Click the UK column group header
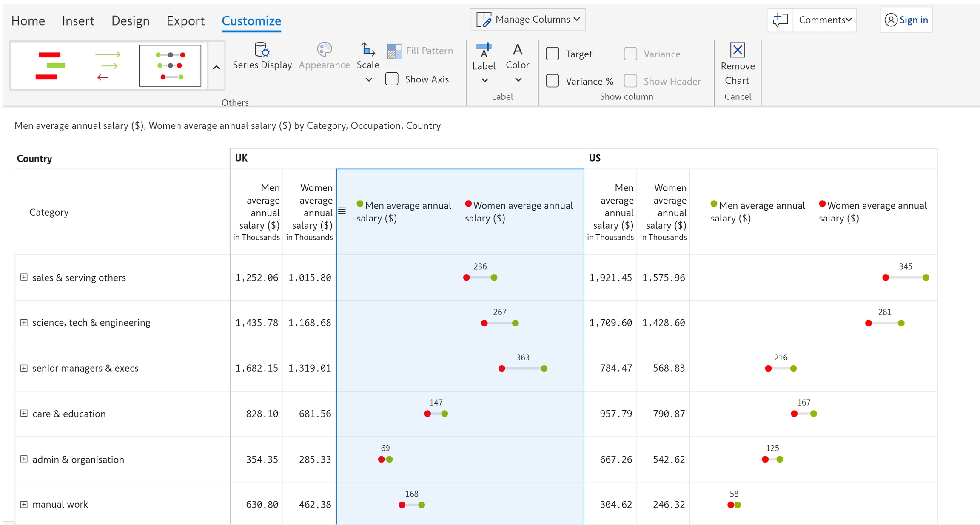Screen dimensions: 980x525 coord(241,158)
